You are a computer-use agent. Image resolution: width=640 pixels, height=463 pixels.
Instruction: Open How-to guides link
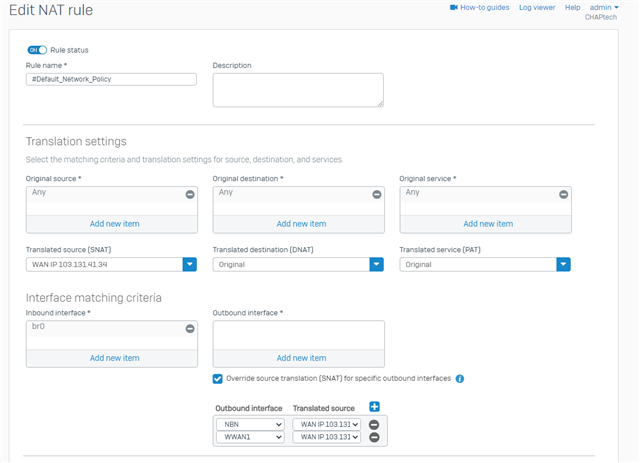click(x=480, y=7)
